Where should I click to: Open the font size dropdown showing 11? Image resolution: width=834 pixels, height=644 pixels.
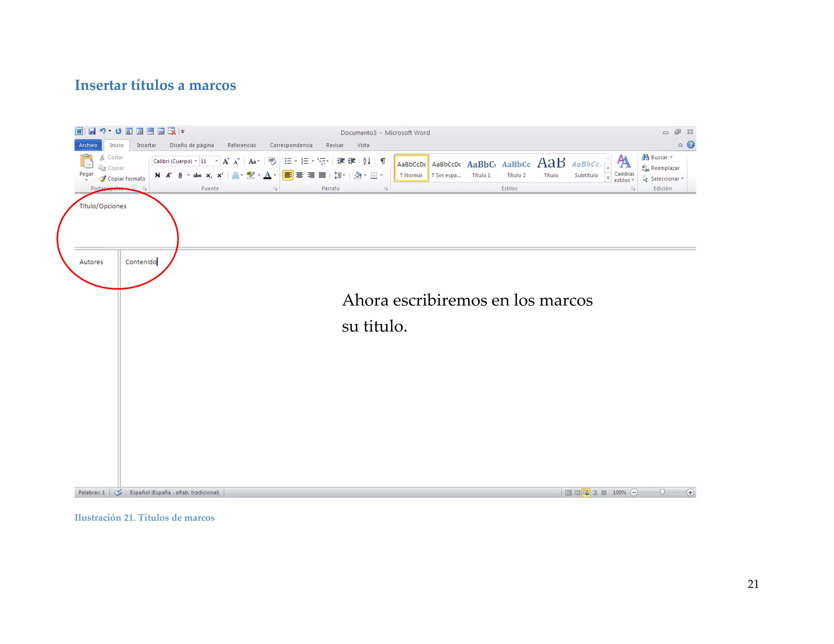[x=216, y=161]
